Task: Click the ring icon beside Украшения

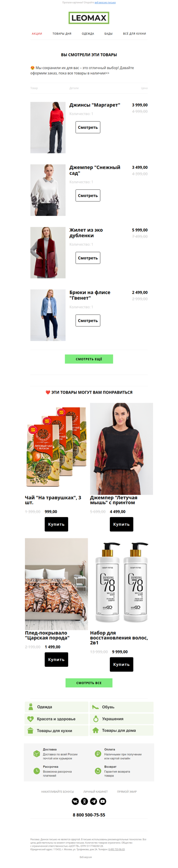Action: pos(96,718)
